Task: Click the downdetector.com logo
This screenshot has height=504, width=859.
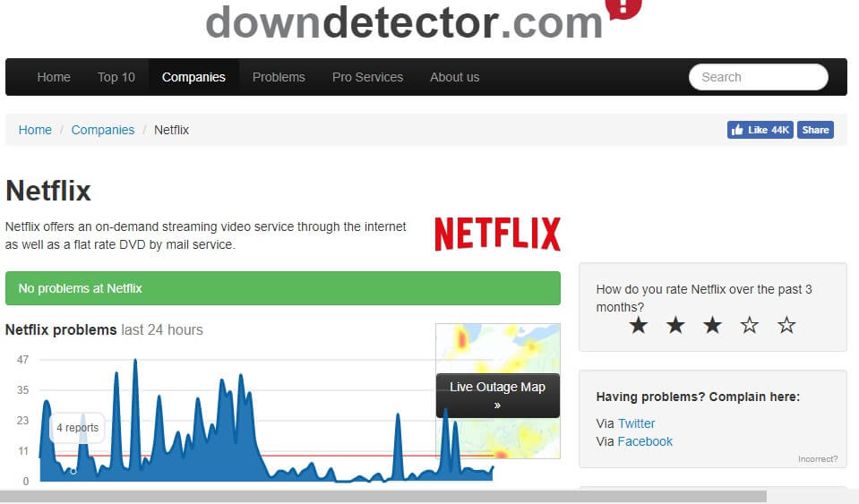Action: 423,21
